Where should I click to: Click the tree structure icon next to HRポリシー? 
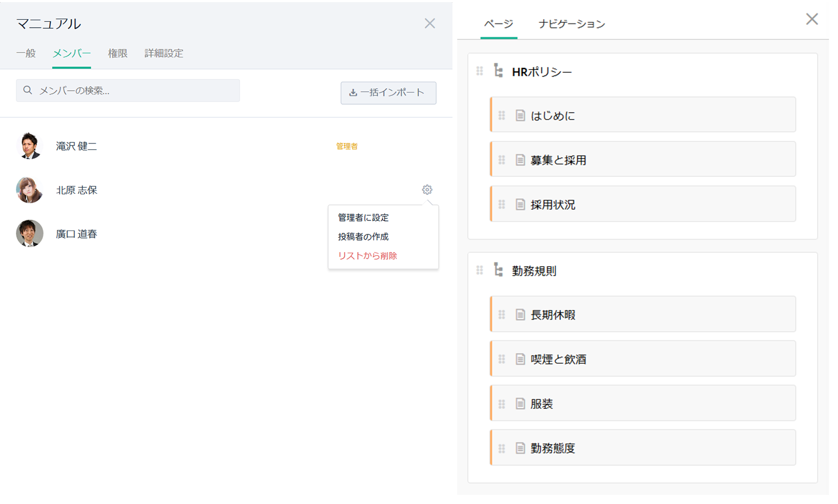point(498,71)
